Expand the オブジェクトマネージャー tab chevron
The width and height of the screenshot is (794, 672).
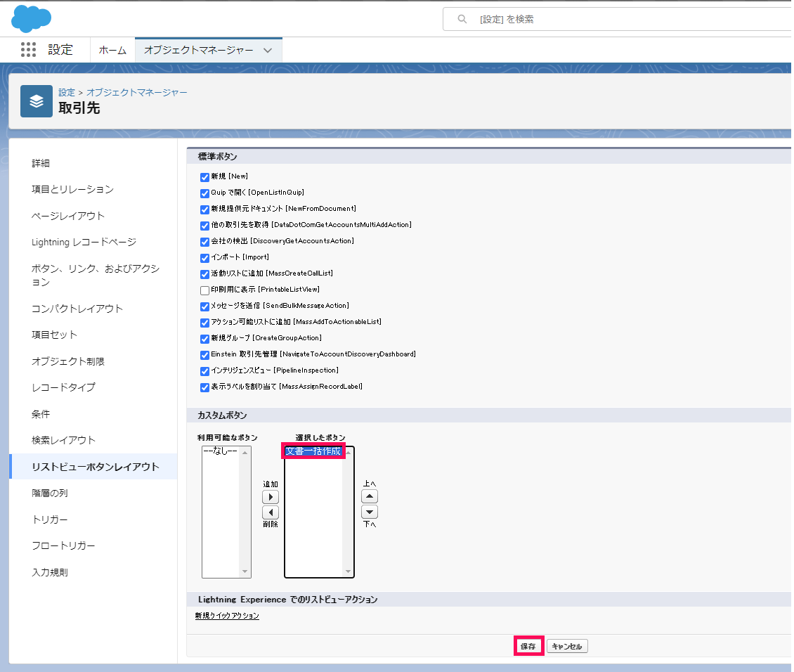coord(268,50)
